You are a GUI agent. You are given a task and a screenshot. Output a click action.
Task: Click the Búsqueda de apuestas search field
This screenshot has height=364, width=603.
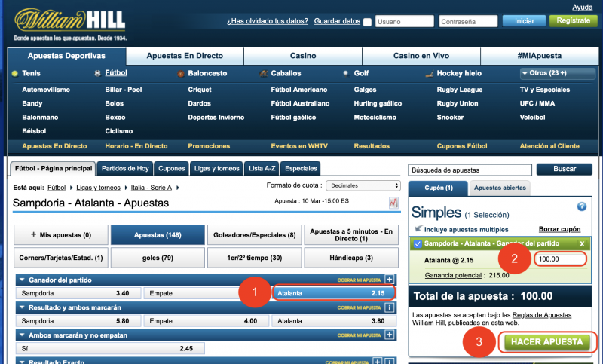470,170
